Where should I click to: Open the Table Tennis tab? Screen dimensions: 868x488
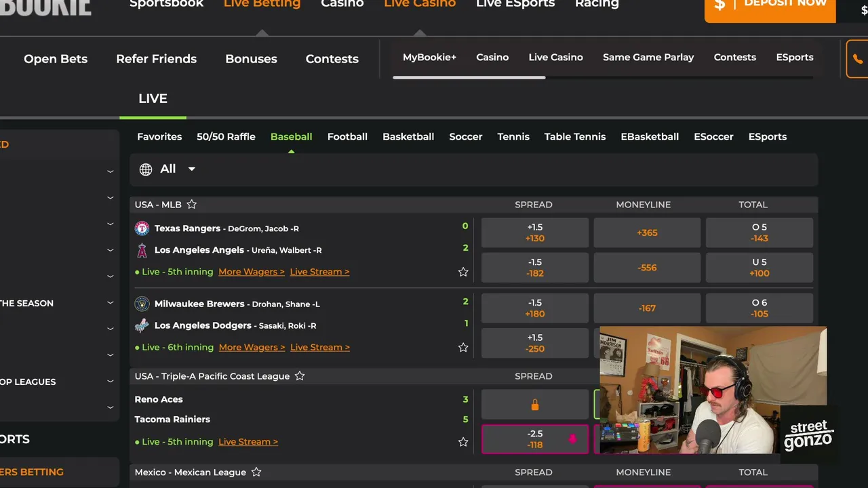click(x=575, y=136)
